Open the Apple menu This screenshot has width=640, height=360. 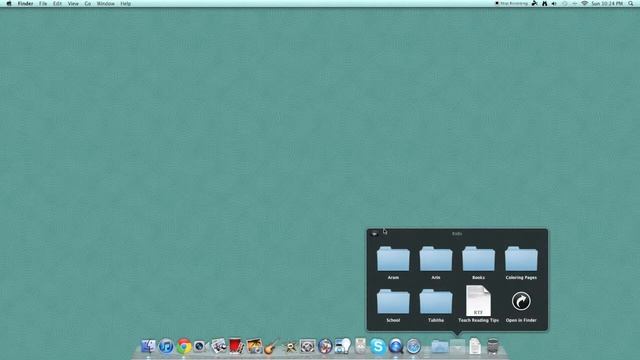coord(9,3)
